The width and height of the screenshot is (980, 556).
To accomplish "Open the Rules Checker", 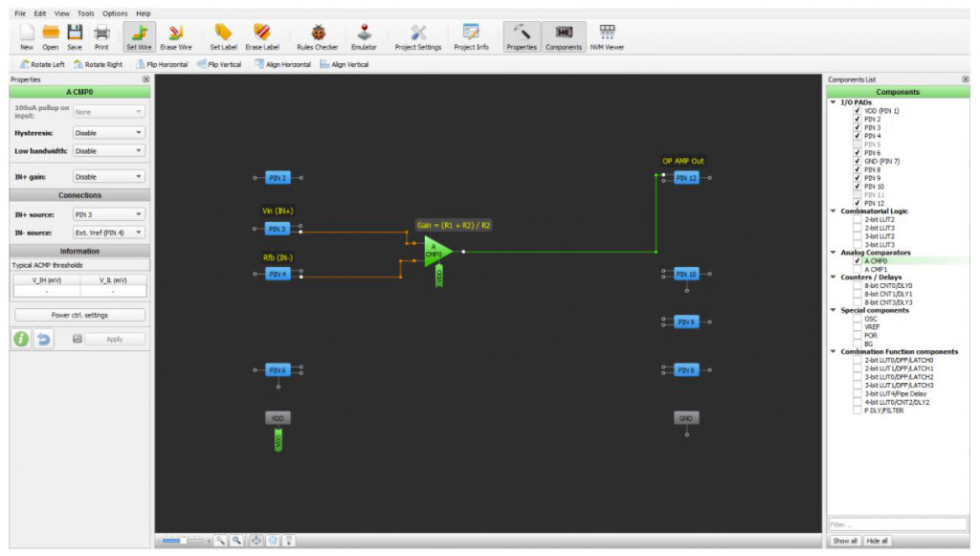I will tap(317, 36).
